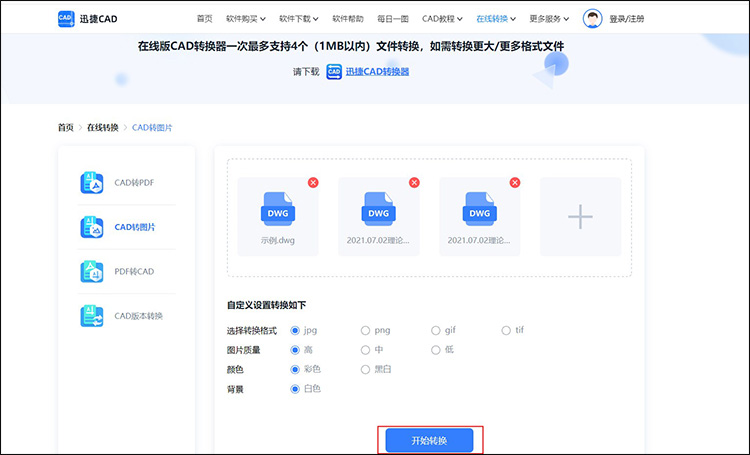Click 开始转换 button
Image resolution: width=750 pixels, height=455 pixels.
pyautogui.click(x=430, y=441)
